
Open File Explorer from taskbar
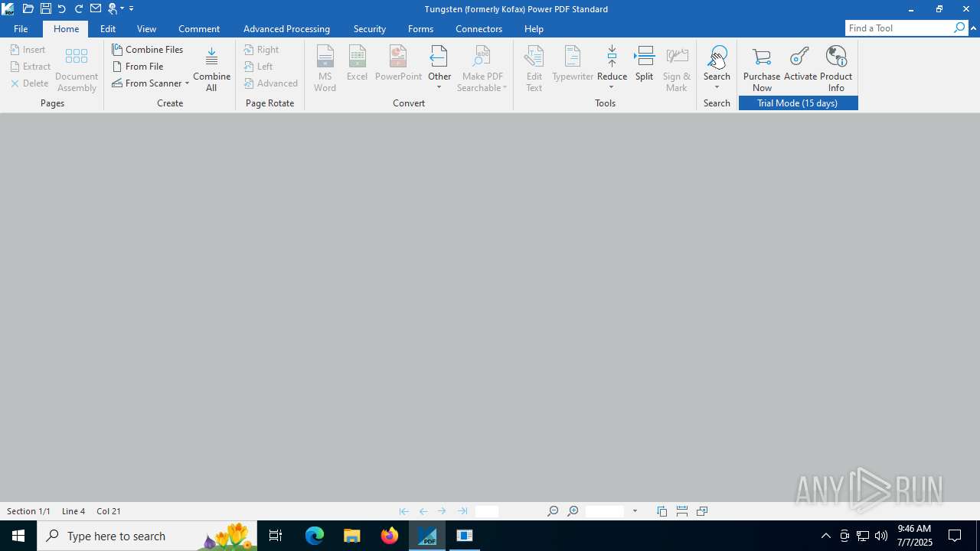point(352,536)
